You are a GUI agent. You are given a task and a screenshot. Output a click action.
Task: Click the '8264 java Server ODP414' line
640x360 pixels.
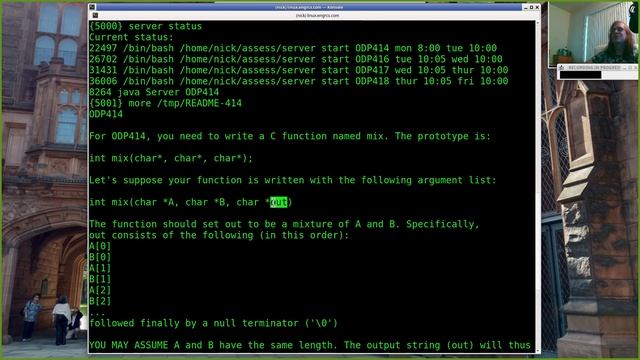click(x=154, y=92)
